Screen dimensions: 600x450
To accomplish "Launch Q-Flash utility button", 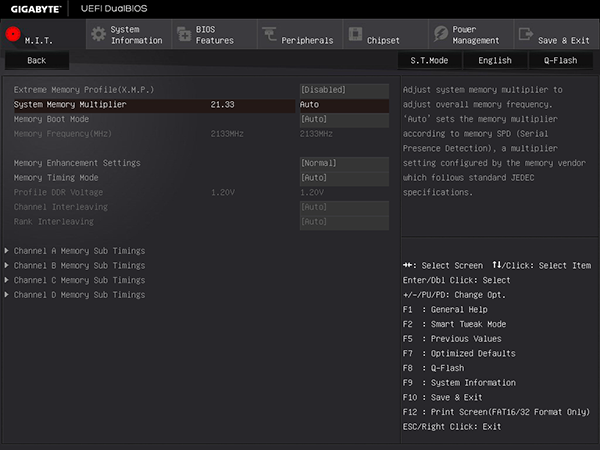I will (561, 60).
